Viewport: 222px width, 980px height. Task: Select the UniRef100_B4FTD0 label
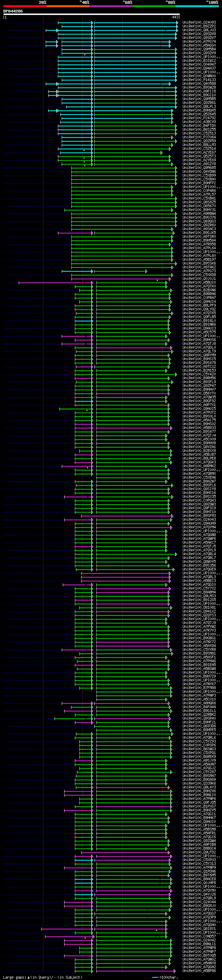199,125
